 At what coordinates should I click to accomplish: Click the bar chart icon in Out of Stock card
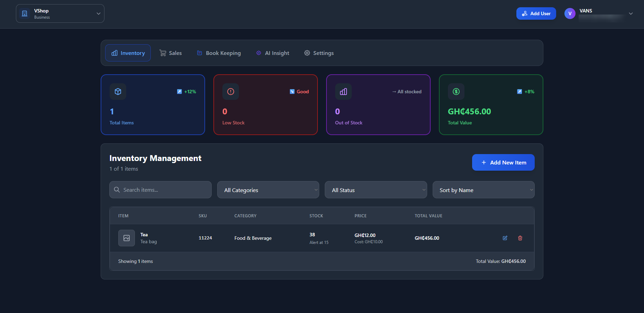pos(343,92)
